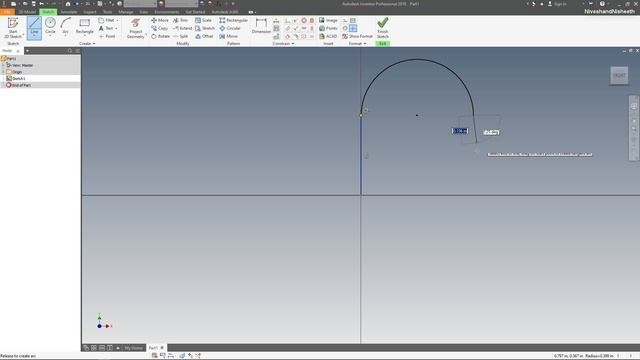Click the Save icon in quick access
This screenshot has width=640, height=360.
tap(33, 4)
